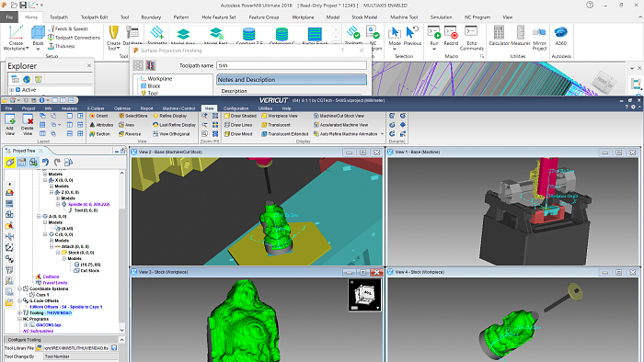Click the Create Workplane icon
The width and height of the screenshot is (644, 362).
tap(16, 33)
